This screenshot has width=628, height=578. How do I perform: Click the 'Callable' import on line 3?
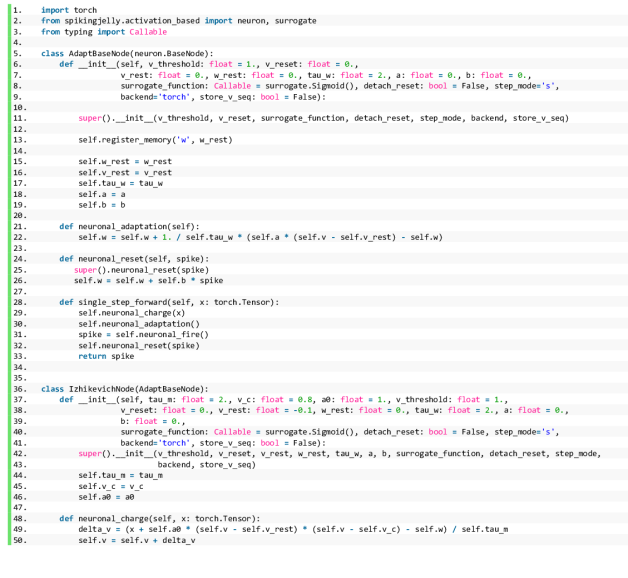pos(148,31)
